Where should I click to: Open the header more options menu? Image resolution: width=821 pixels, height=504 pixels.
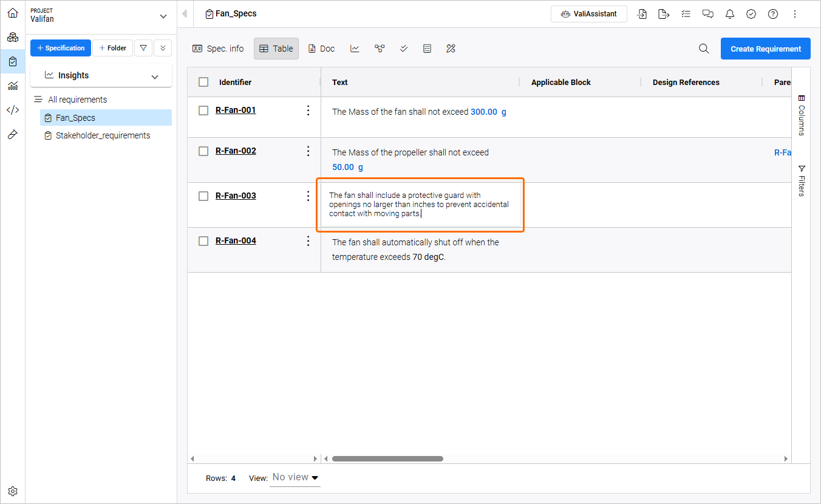[x=795, y=14]
